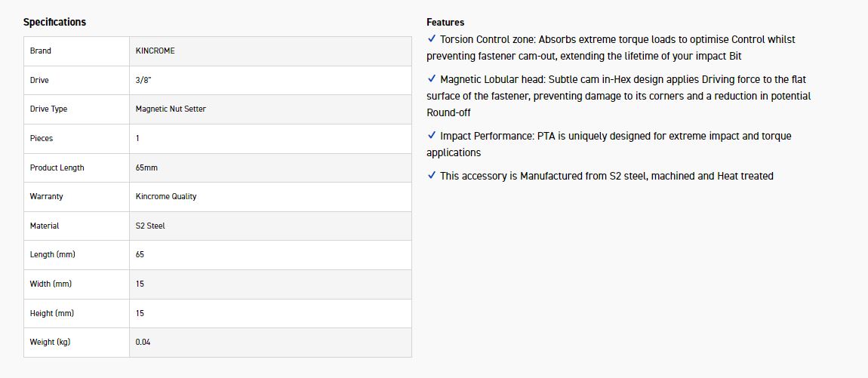
Task: Click the Features heading
Action: point(445,22)
